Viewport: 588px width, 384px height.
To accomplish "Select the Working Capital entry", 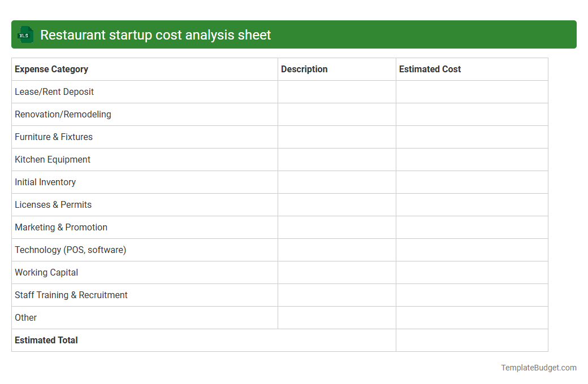I will pos(46,272).
